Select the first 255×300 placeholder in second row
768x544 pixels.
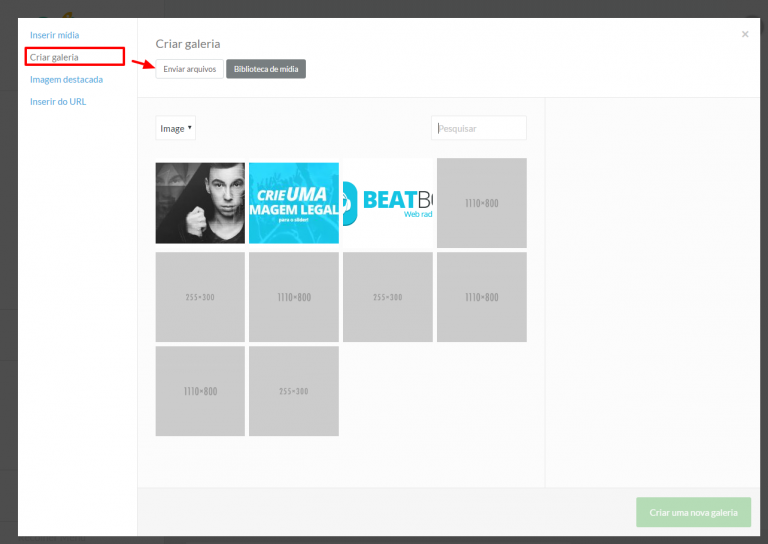[x=200, y=297]
